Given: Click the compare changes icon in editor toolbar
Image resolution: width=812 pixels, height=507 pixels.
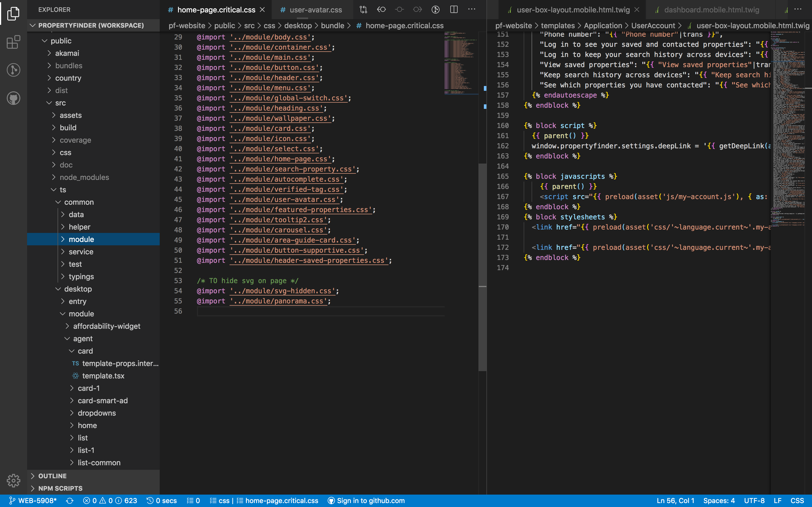Looking at the screenshot, I should (x=363, y=9).
